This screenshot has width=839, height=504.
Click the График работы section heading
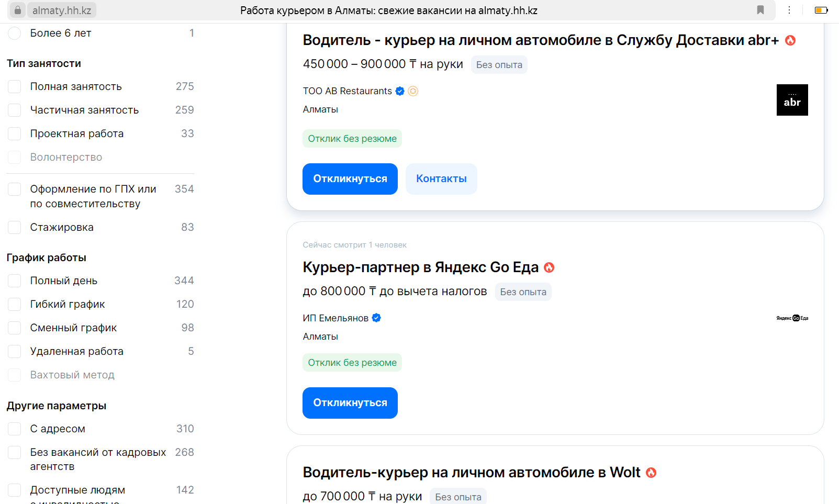(x=47, y=257)
